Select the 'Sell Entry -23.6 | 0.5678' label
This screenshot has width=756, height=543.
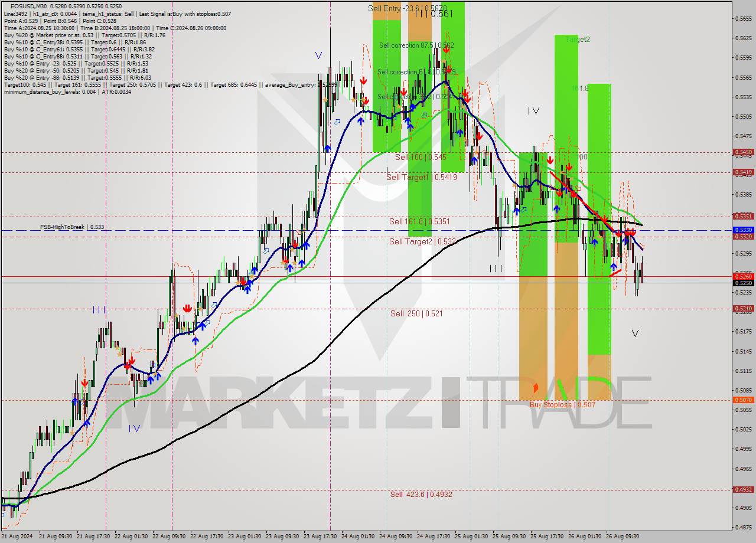coord(408,8)
